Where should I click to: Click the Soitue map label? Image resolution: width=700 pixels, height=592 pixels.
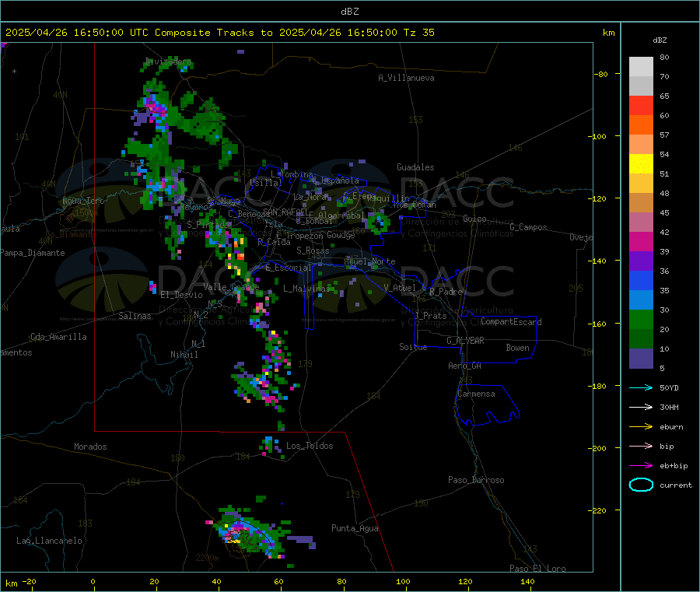pos(413,347)
